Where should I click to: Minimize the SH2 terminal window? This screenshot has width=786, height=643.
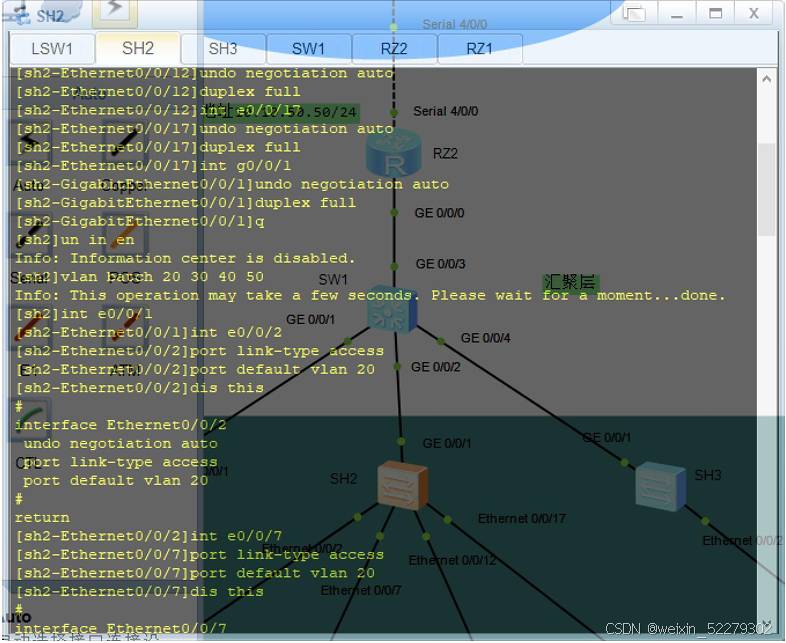click(677, 14)
